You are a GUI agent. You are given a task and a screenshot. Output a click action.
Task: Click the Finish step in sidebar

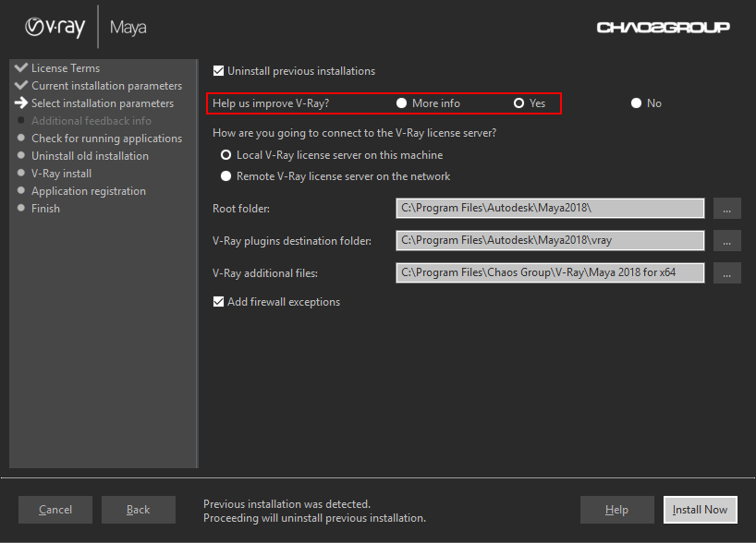click(45, 209)
